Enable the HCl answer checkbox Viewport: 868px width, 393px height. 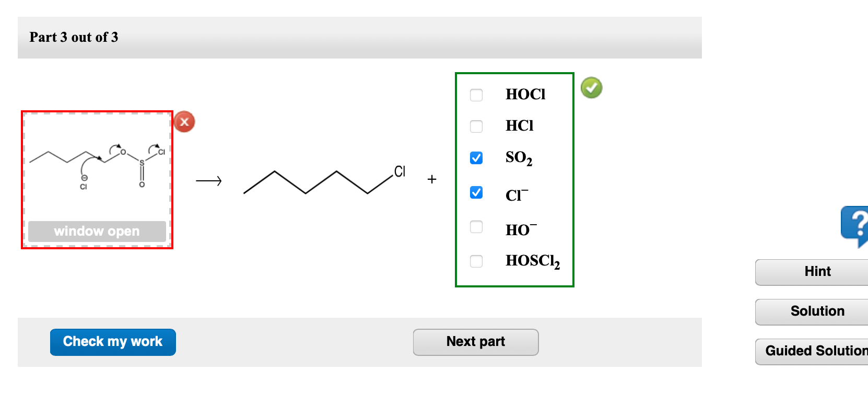pyautogui.click(x=476, y=126)
